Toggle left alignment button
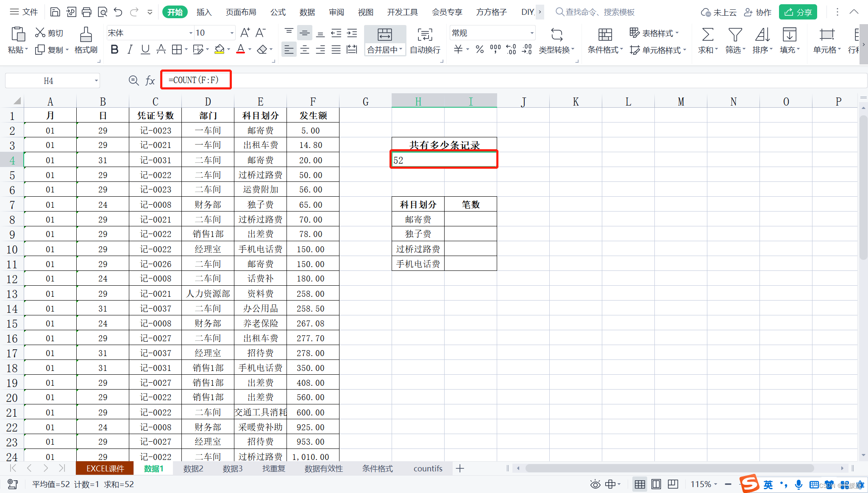 point(289,50)
